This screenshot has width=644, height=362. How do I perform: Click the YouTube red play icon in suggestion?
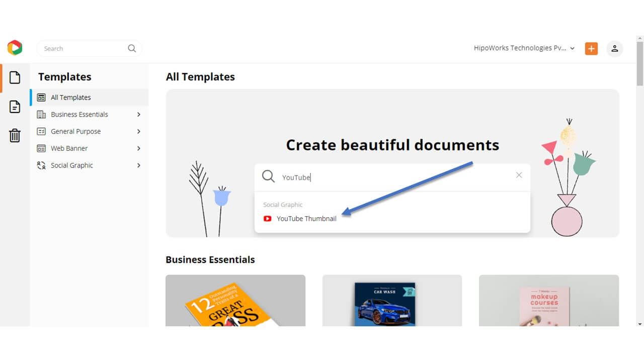coord(268,219)
